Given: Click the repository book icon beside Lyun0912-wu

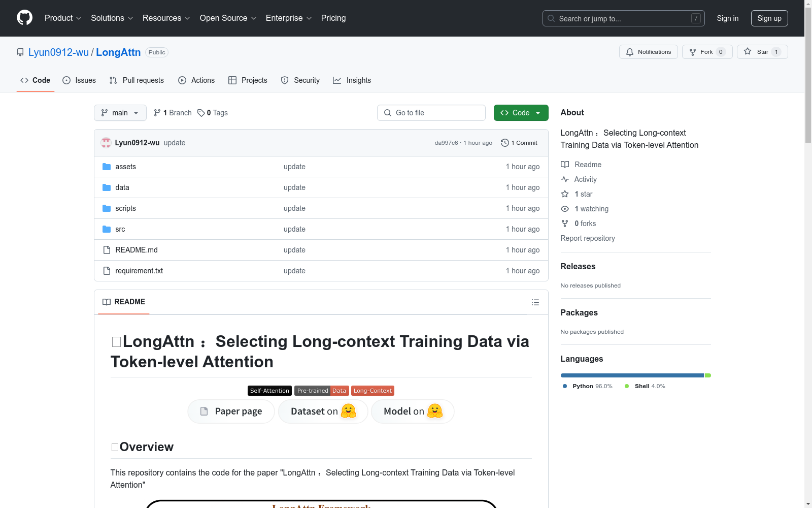Looking at the screenshot, I should click(x=20, y=52).
